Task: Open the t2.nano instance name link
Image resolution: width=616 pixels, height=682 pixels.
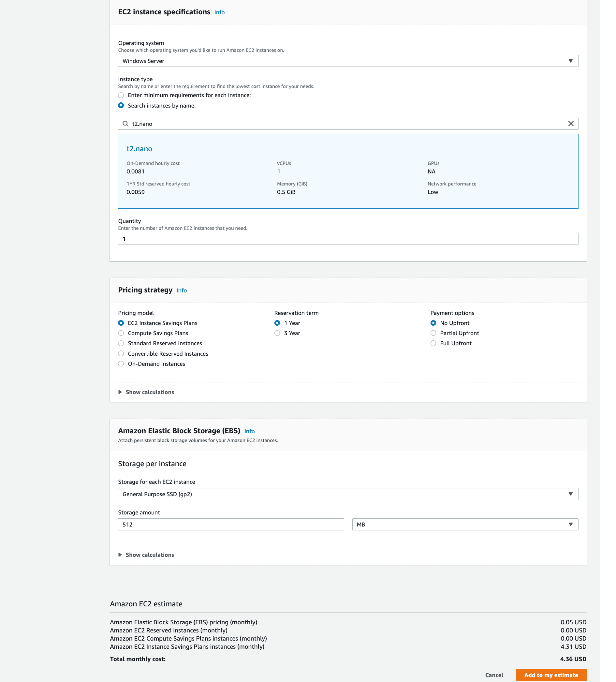Action: 139,149
